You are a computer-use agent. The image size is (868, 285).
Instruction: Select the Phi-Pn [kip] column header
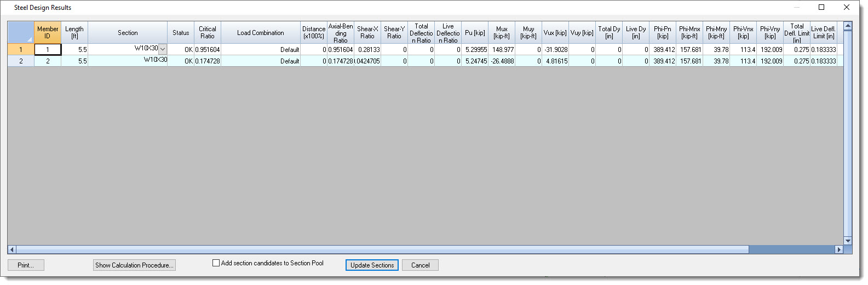pyautogui.click(x=663, y=33)
